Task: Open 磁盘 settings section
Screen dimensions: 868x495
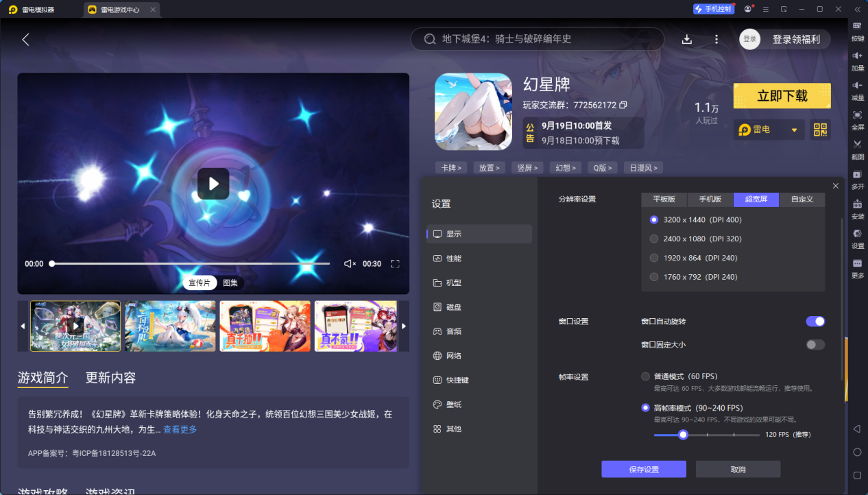Action: (x=479, y=307)
